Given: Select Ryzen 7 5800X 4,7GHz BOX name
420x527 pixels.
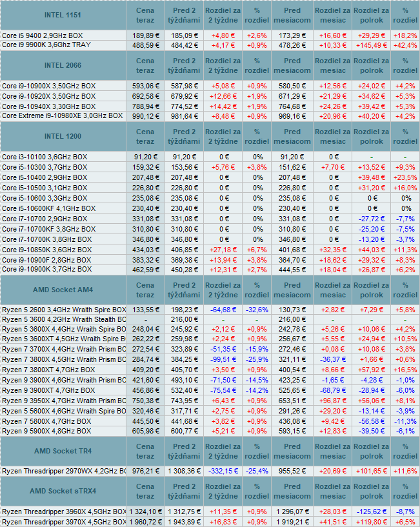Looking at the screenshot, I should click(46, 422).
